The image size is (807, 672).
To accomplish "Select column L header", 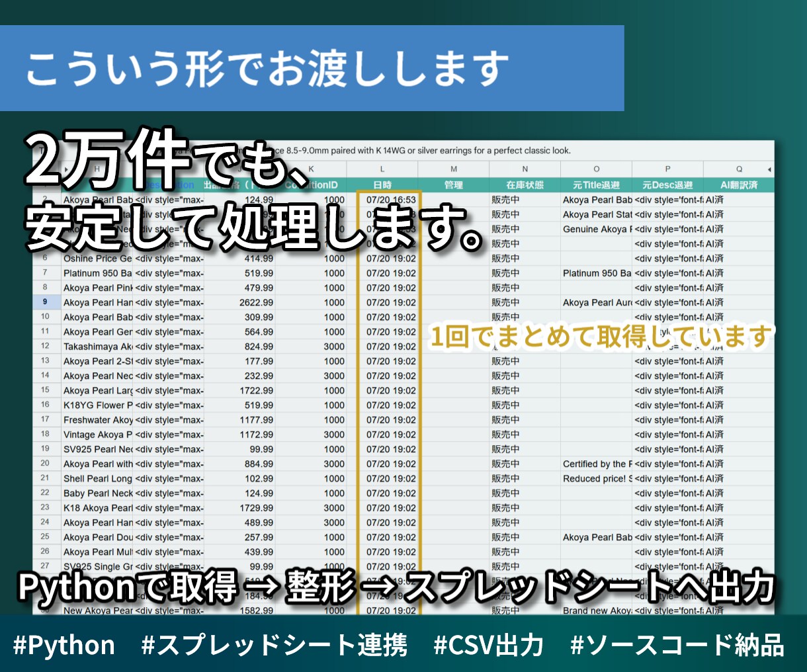I will click(382, 169).
